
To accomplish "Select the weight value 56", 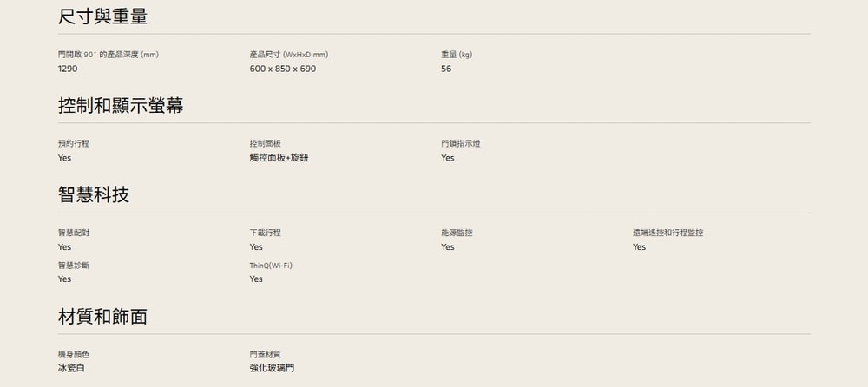I will tap(446, 69).
